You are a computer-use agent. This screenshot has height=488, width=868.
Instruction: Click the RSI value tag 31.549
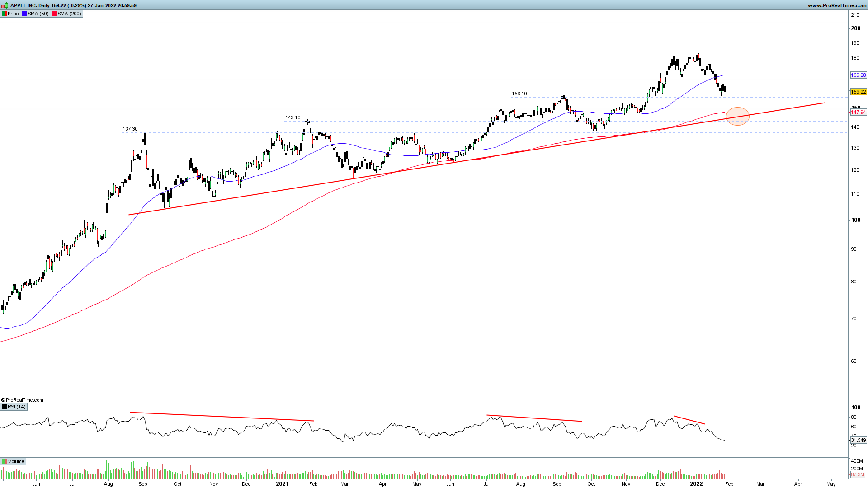coord(858,440)
